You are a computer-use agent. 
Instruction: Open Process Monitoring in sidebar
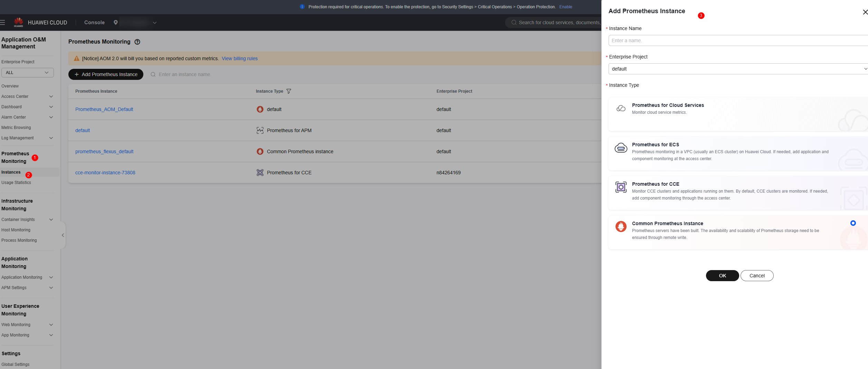[19, 240]
